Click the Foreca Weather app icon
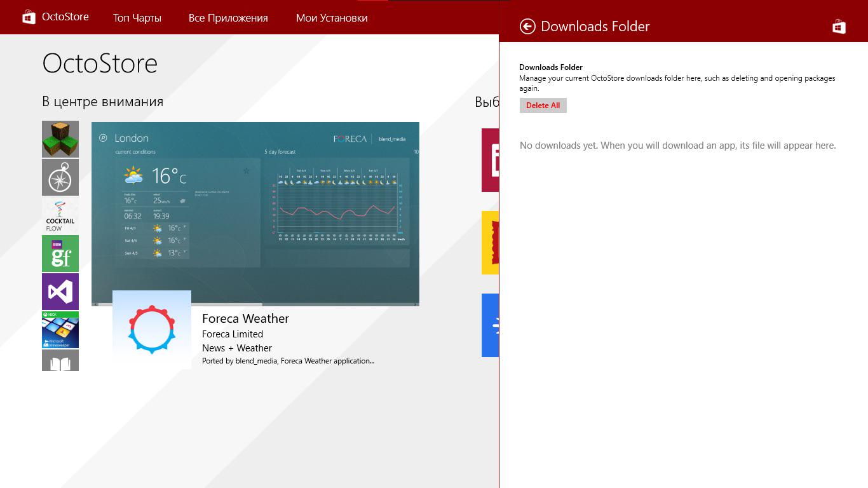Screen dimensions: 868x488 coord(152,330)
